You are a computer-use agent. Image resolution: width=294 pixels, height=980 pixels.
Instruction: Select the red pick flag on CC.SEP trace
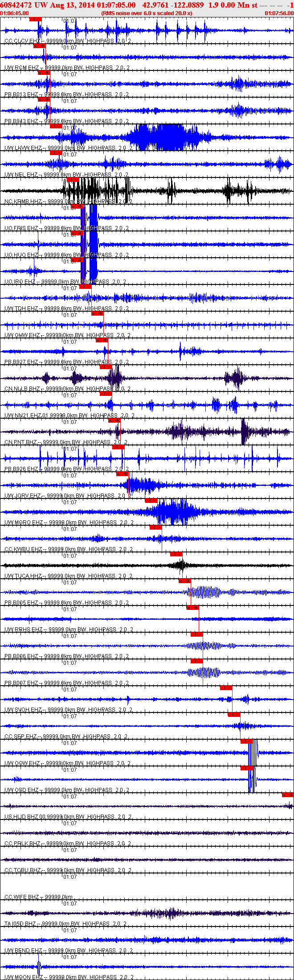click(234, 715)
